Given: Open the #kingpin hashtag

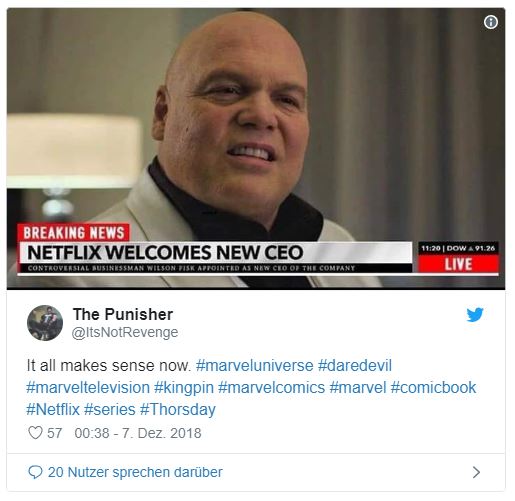Looking at the screenshot, I should coord(184,388).
